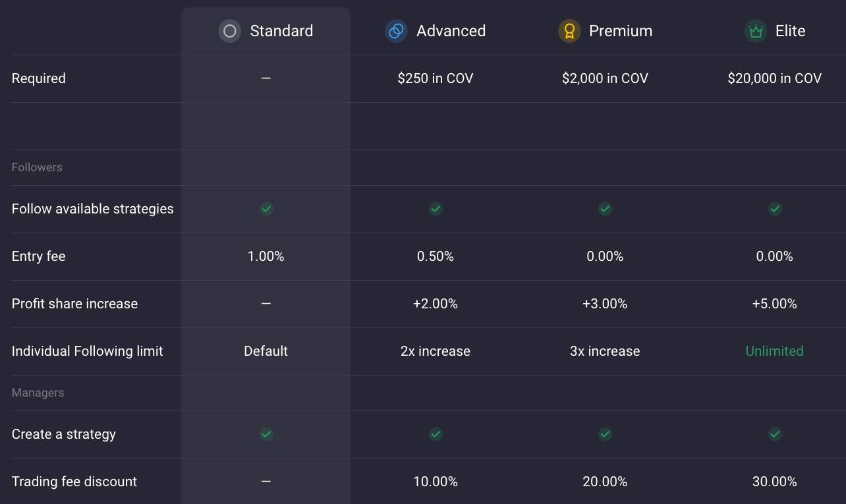Viewport: 846px width, 504px height.
Task: Click the Followers section heading
Action: coord(37,167)
